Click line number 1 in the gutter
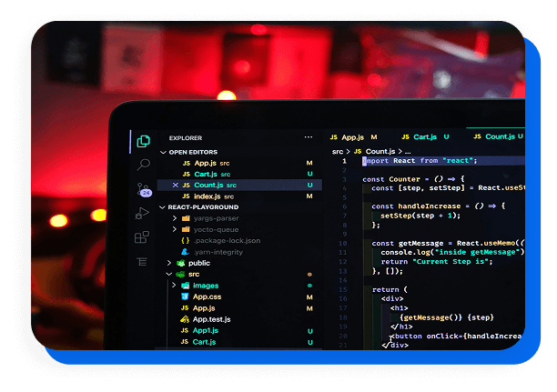 point(344,161)
